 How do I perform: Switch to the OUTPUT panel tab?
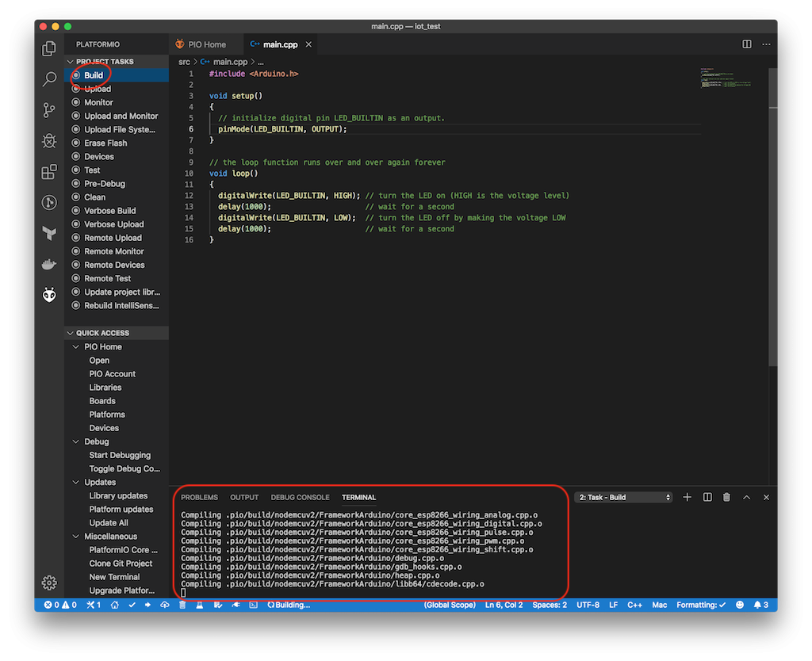tap(244, 497)
